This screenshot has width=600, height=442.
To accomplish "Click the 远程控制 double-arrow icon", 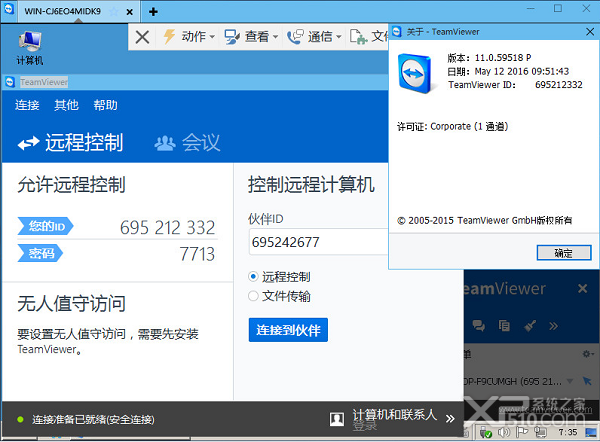I will 28,143.
